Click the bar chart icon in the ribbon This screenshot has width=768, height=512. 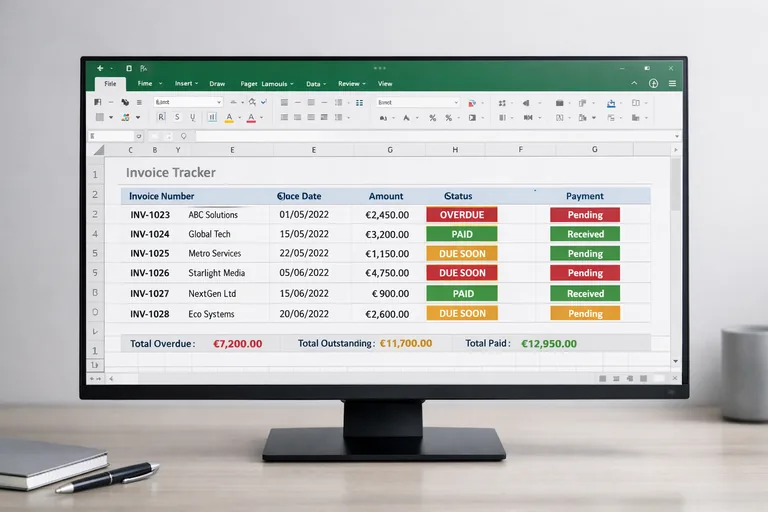point(636,118)
